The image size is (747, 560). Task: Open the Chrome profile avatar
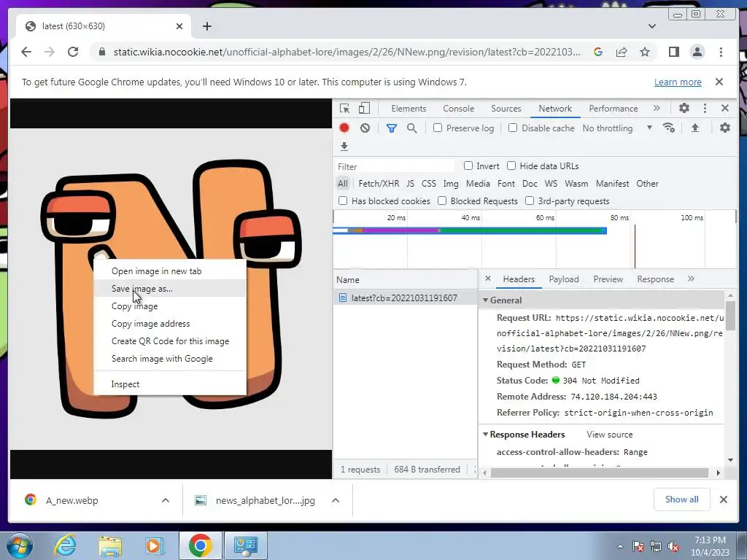[697, 52]
